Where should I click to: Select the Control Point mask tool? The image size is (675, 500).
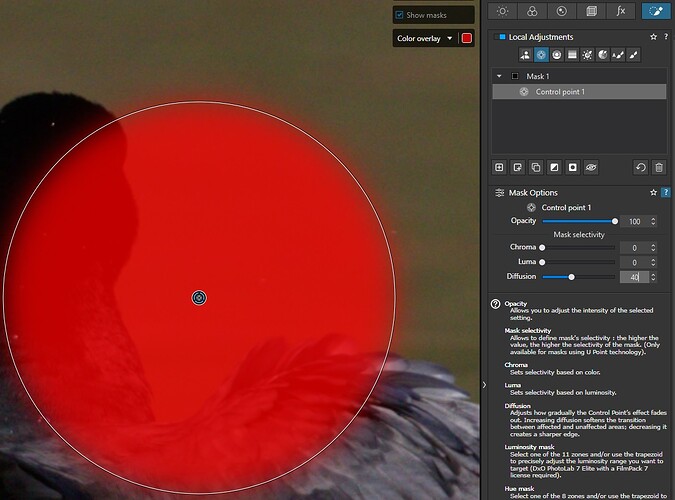540,54
